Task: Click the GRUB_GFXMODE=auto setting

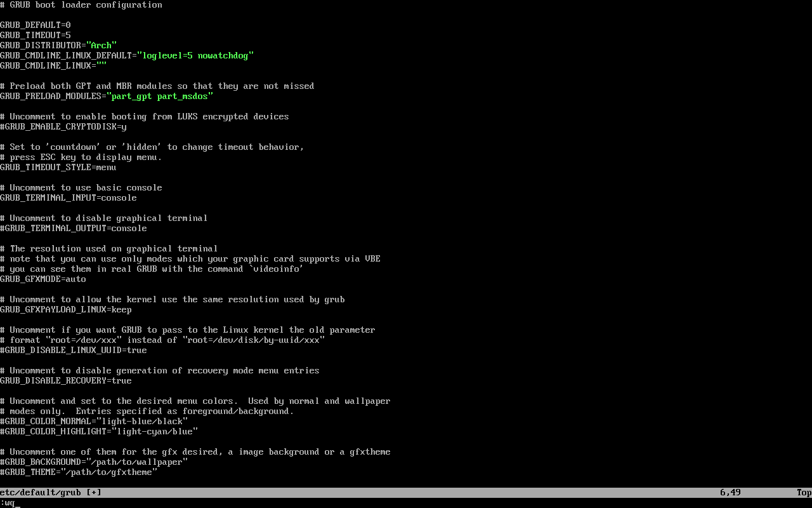Action: [x=43, y=279]
